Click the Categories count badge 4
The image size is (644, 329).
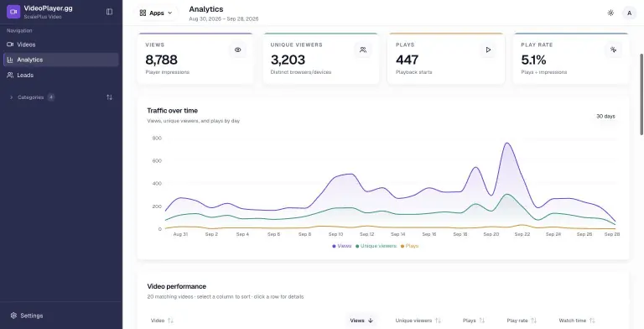[x=51, y=97]
